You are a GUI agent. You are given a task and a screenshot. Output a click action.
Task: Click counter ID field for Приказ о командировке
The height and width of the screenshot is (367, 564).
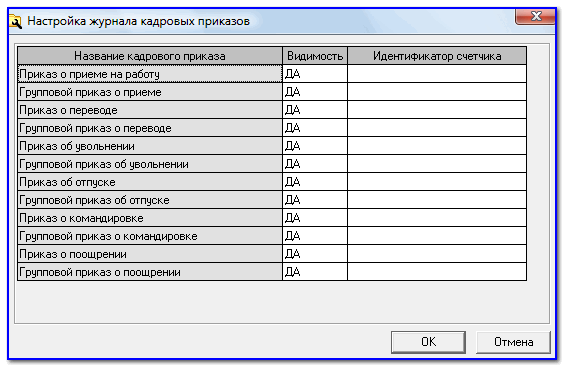(x=437, y=218)
